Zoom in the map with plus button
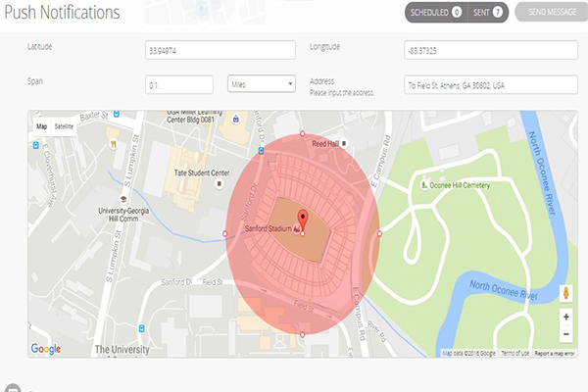588x392 pixels. [565, 317]
